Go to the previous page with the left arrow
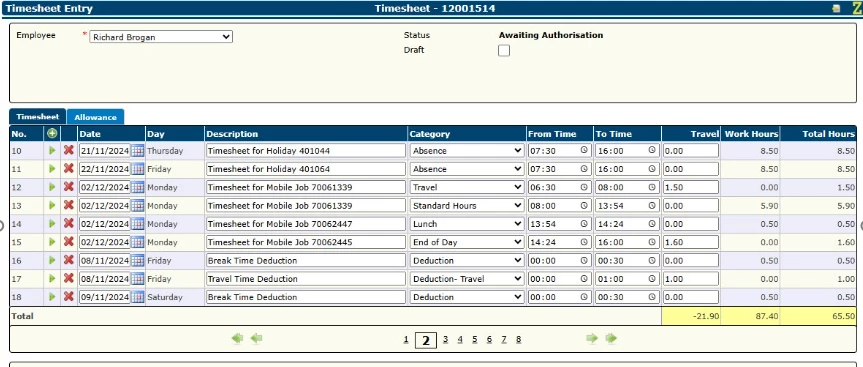The width and height of the screenshot is (863, 367). click(x=256, y=338)
